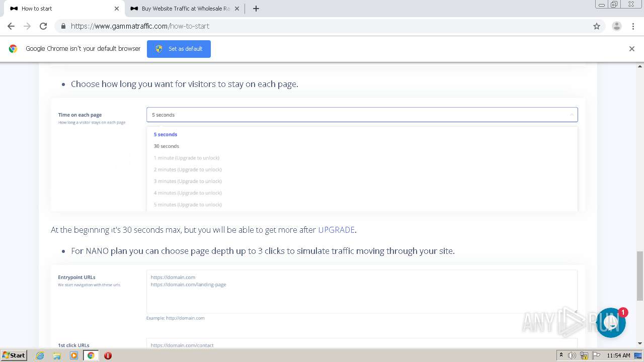Open the Windows Start menu
The width and height of the screenshot is (644, 362).
tap(14, 355)
